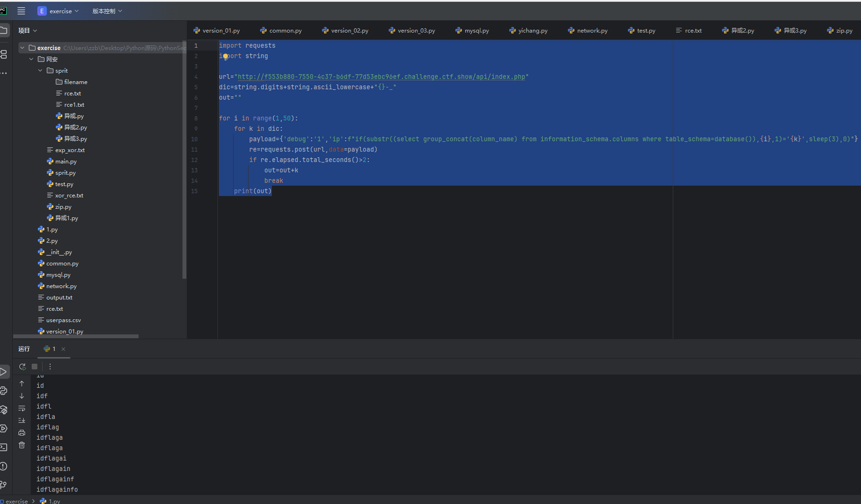
Task: Switch to the 异或3.py editor tab
Action: [x=791, y=30]
